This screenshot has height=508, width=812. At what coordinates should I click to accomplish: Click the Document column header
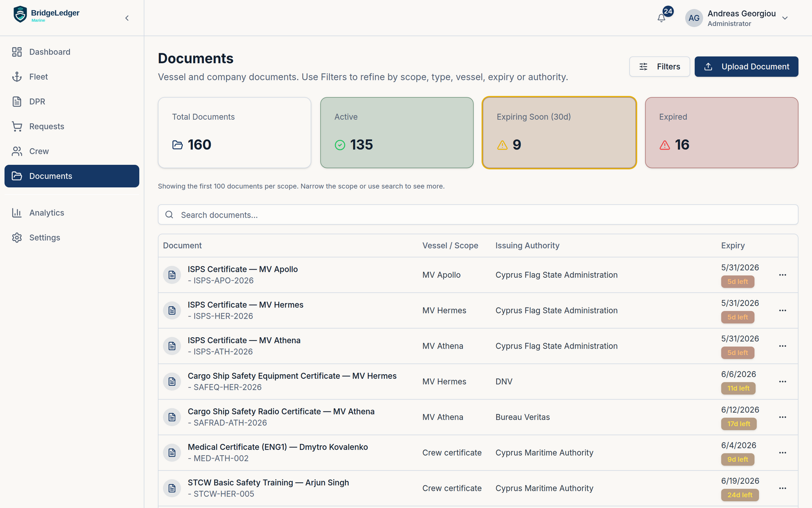(x=182, y=246)
